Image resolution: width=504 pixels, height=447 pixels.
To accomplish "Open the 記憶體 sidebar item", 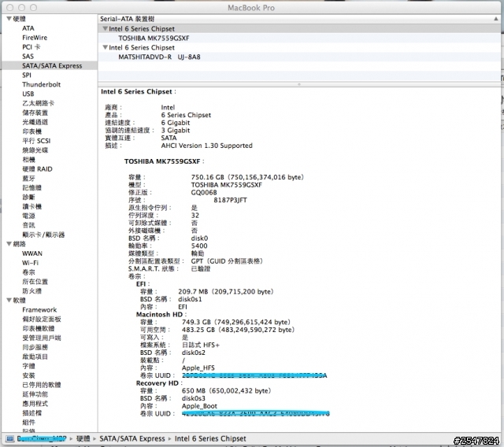I will (31, 187).
